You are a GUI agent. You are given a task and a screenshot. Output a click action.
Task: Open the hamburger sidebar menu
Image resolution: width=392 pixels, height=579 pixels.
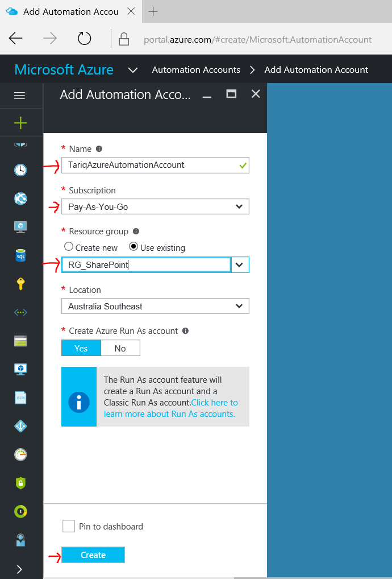point(19,96)
